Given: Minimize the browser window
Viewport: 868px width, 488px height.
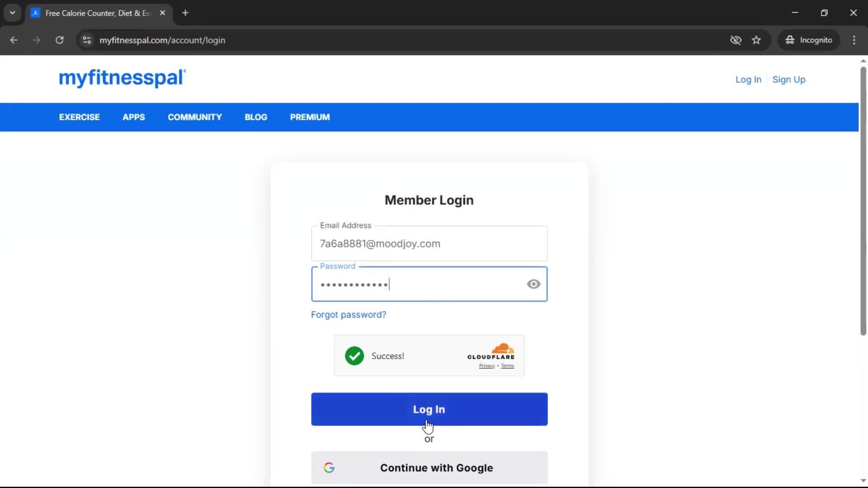Looking at the screenshot, I should click(x=795, y=13).
